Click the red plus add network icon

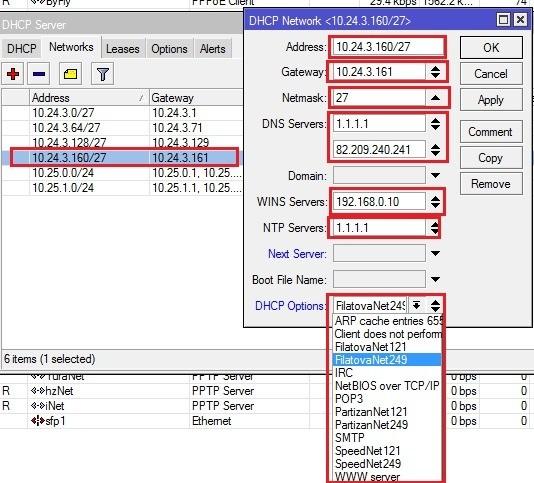point(13,74)
